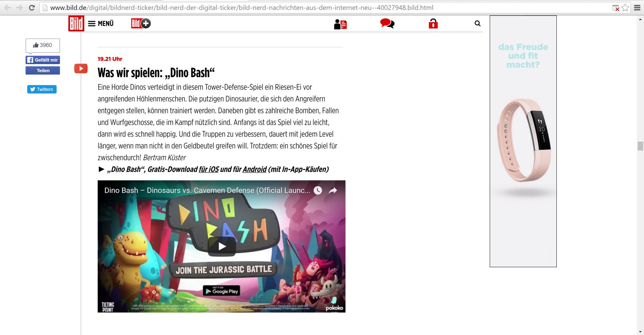
Task: Click the Twittern button
Action: pos(42,89)
